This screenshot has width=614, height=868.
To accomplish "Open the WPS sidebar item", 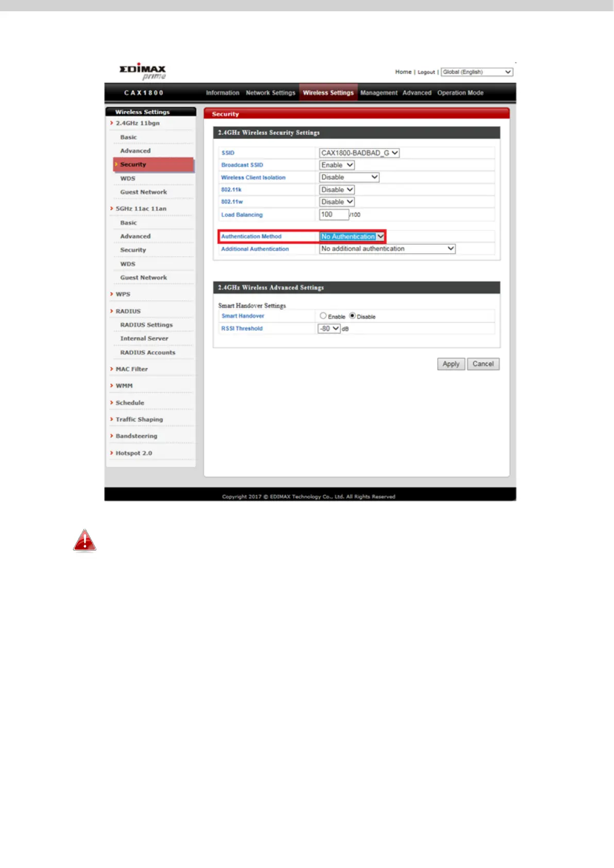I will (123, 294).
